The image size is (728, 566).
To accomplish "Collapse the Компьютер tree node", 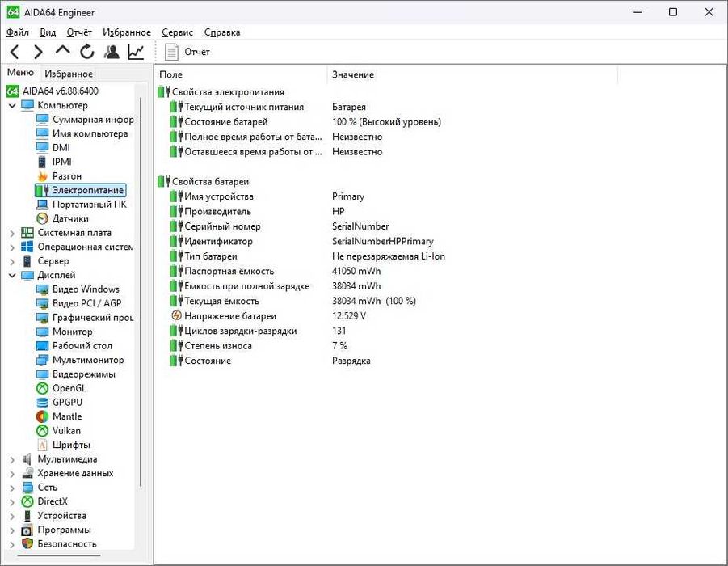I will 12,105.
